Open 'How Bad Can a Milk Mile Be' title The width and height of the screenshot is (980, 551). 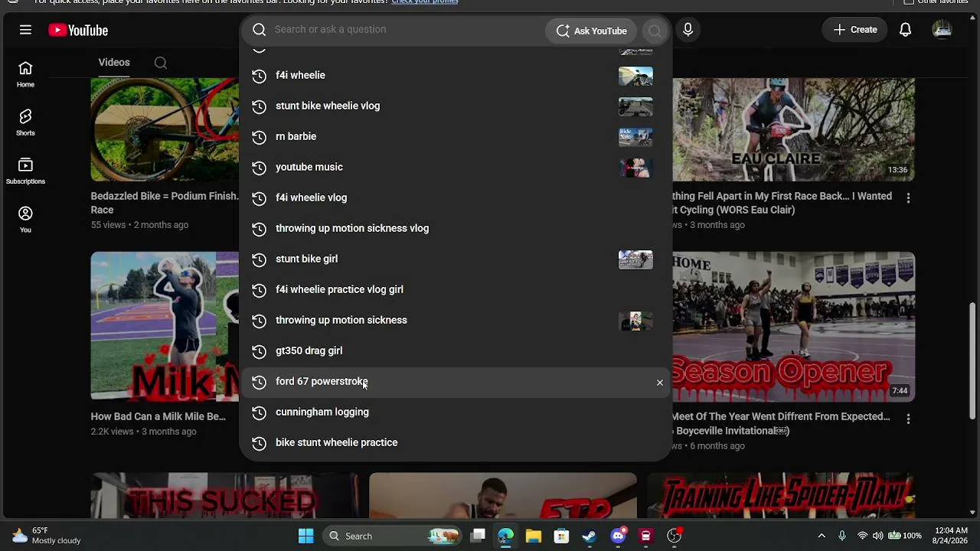click(158, 416)
